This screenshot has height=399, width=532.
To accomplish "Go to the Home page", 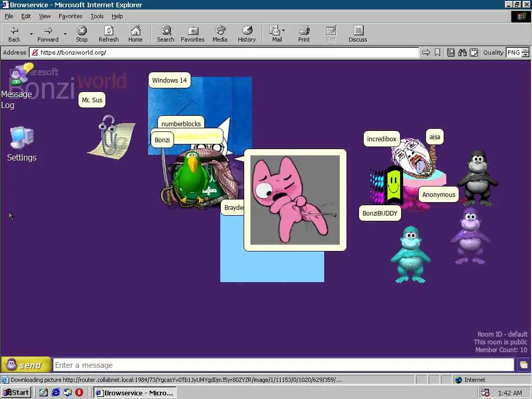I will [x=136, y=34].
